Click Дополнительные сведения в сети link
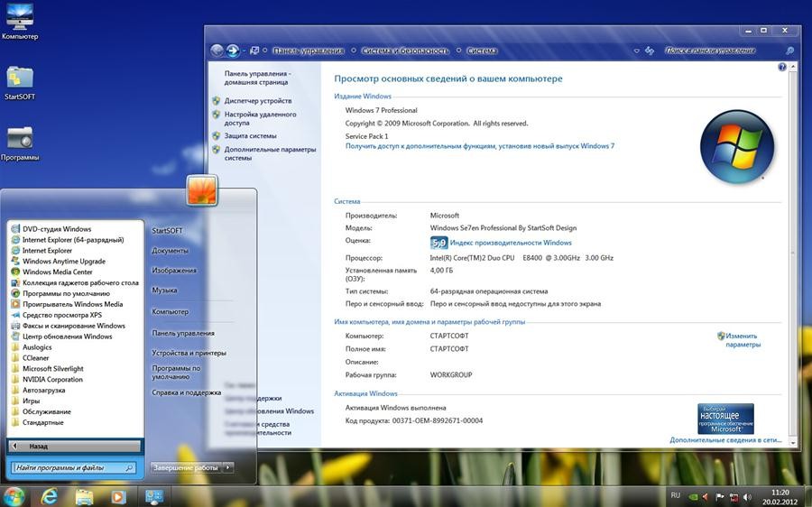The height and width of the screenshot is (507, 812). 725,439
